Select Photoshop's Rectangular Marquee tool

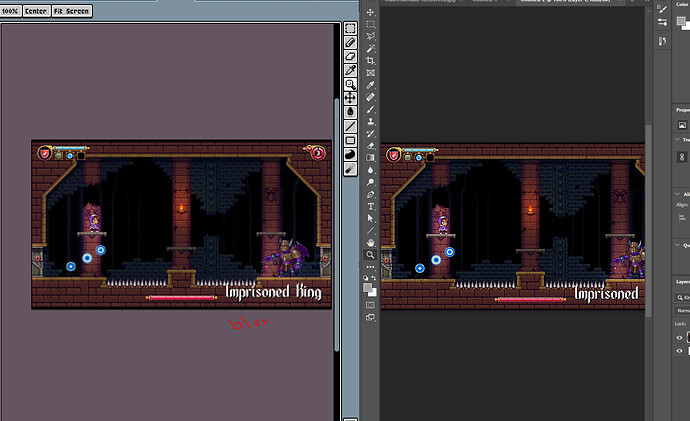371,24
